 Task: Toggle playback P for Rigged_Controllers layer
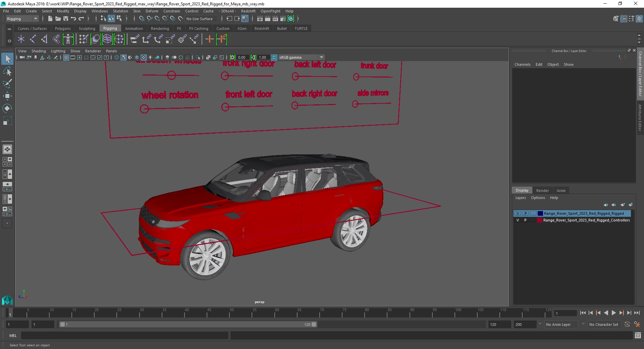(x=525, y=220)
